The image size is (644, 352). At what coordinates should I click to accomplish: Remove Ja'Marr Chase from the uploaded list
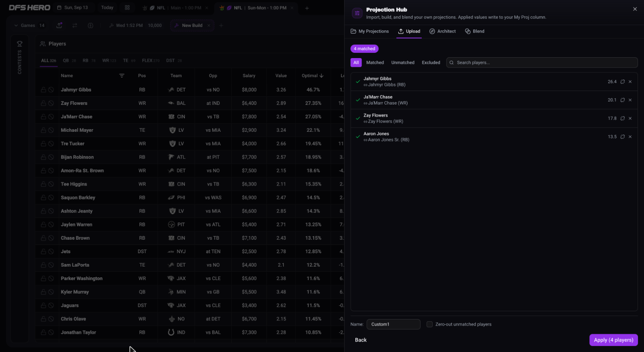[x=630, y=100]
